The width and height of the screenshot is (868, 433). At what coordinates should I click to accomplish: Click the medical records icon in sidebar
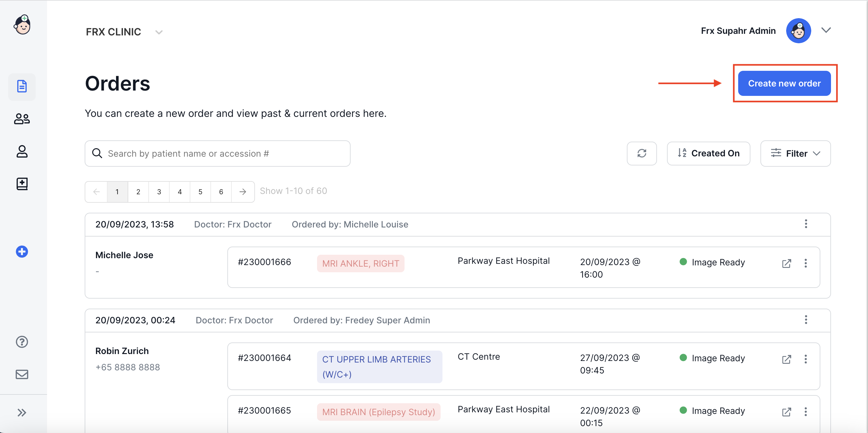(22, 184)
